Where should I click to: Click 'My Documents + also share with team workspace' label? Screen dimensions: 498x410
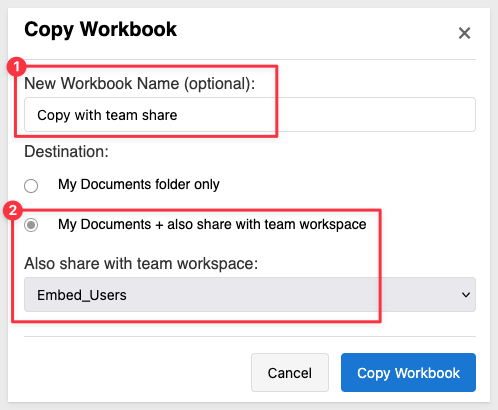[212, 224]
